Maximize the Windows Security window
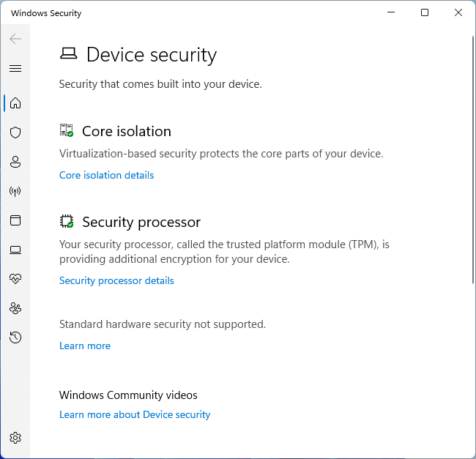Viewport: 476px width, 459px height. [x=425, y=13]
